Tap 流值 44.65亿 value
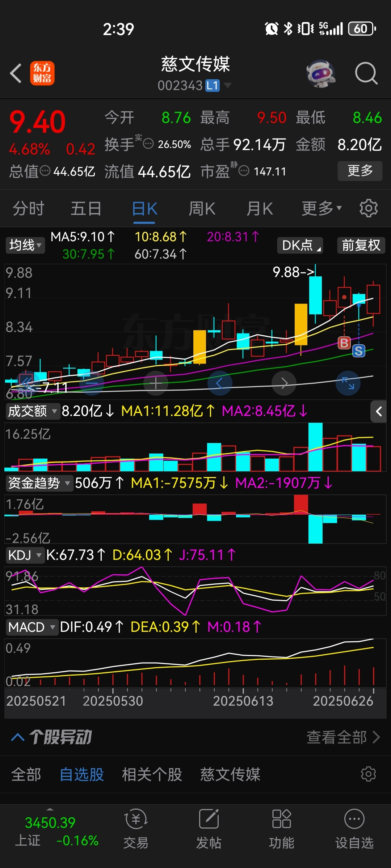The width and height of the screenshot is (391, 868). click(147, 171)
